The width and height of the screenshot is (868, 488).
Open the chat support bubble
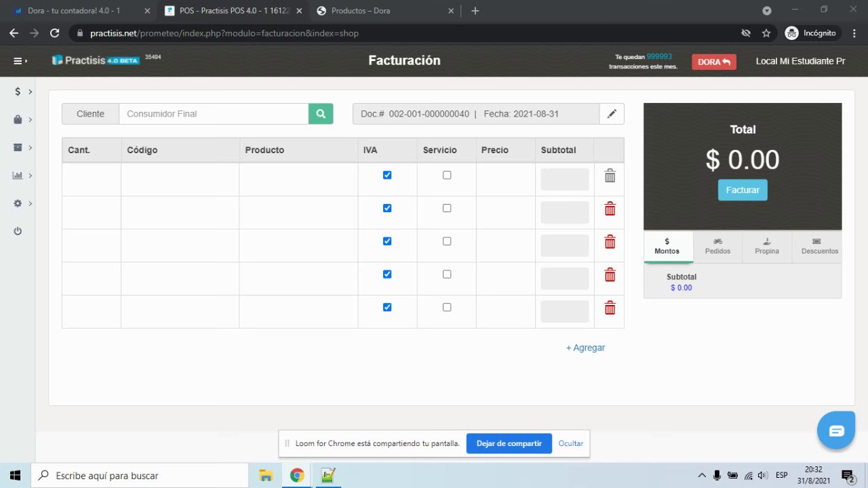point(836,430)
